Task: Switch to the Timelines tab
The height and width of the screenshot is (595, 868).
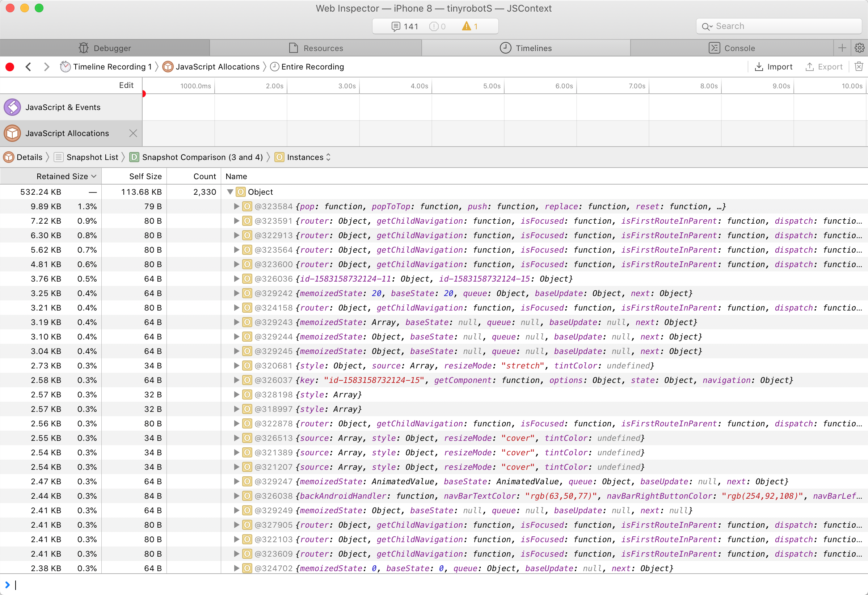Action: (526, 48)
